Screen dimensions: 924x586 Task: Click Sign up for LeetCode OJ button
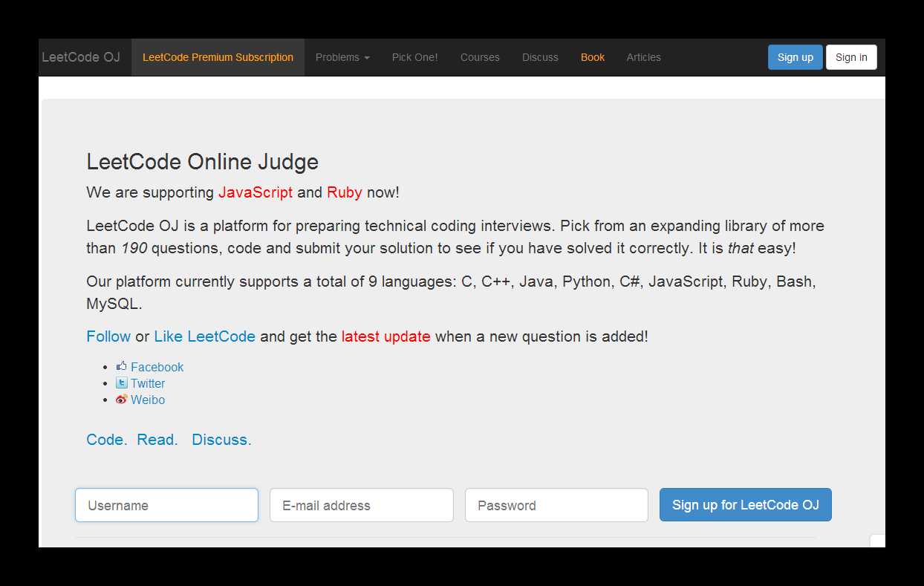point(745,505)
